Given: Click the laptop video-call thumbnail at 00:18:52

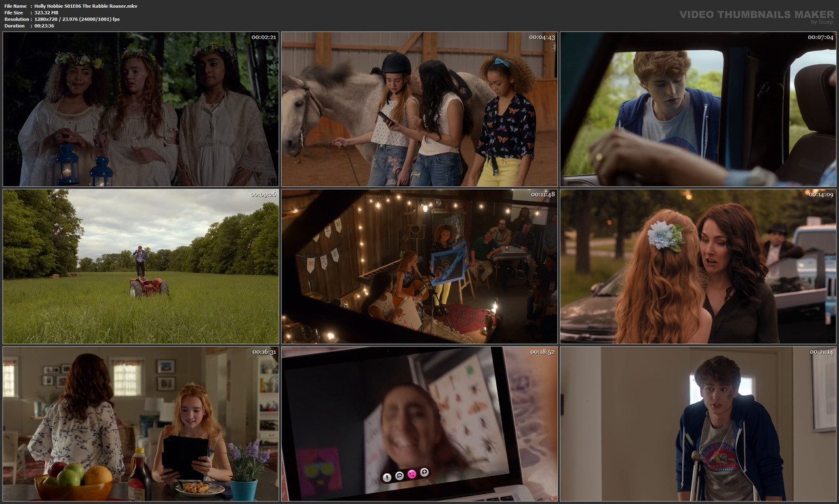Looking at the screenshot, I should coord(419,423).
